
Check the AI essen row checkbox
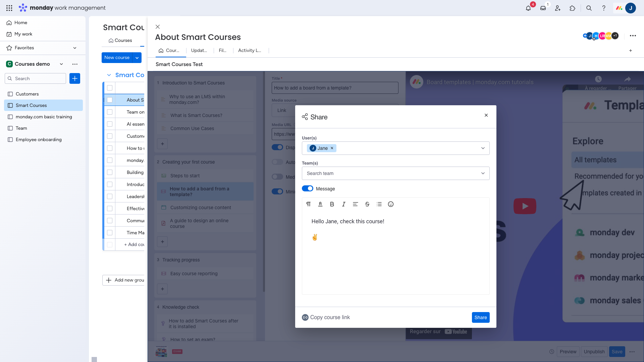pos(110,124)
